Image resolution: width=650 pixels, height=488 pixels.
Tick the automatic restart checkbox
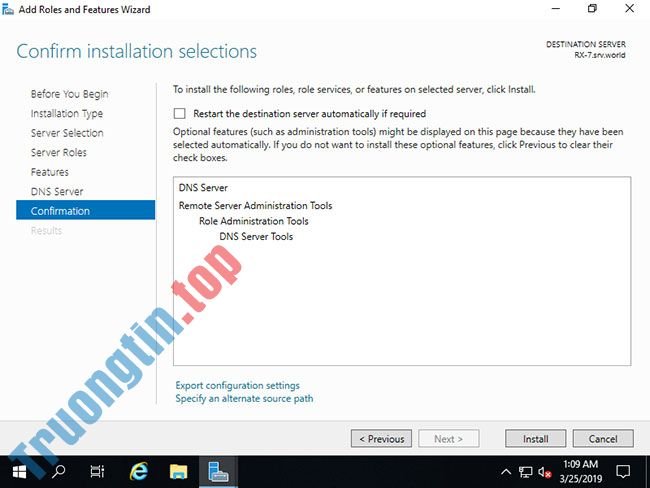pyautogui.click(x=179, y=114)
